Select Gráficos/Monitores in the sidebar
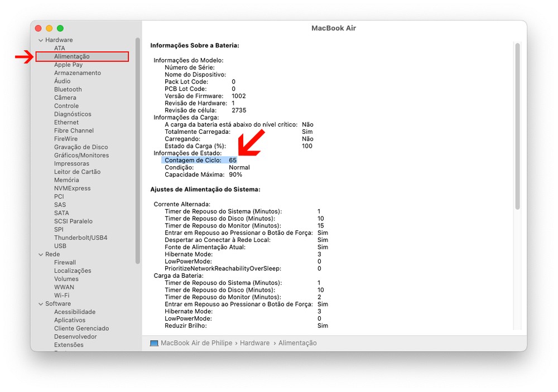The image size is (558, 392). 81,155
